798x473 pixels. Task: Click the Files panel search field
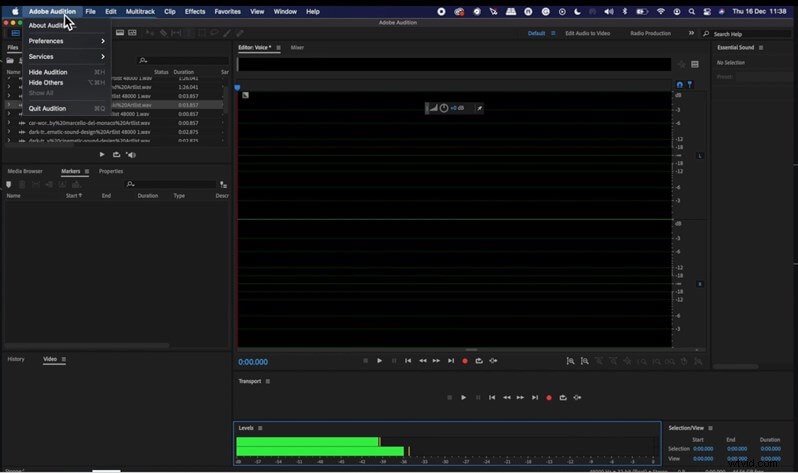183,60
